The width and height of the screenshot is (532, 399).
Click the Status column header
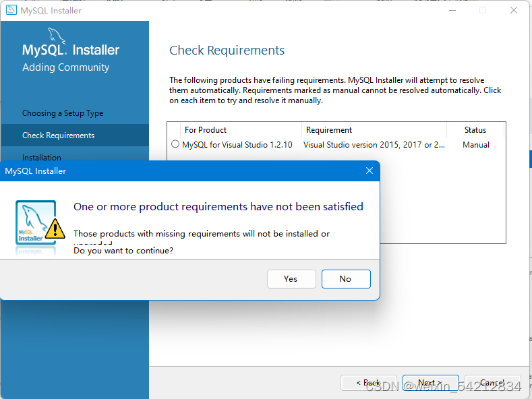(475, 130)
